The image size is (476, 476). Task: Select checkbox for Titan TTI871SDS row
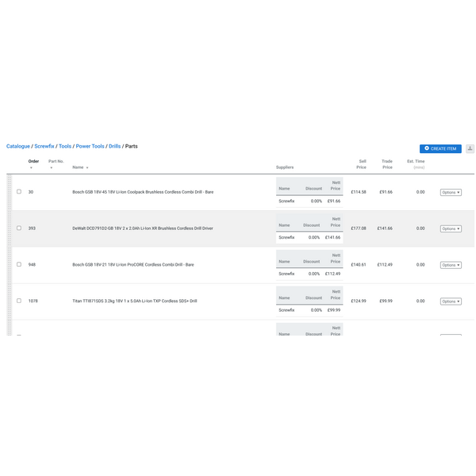(19, 301)
